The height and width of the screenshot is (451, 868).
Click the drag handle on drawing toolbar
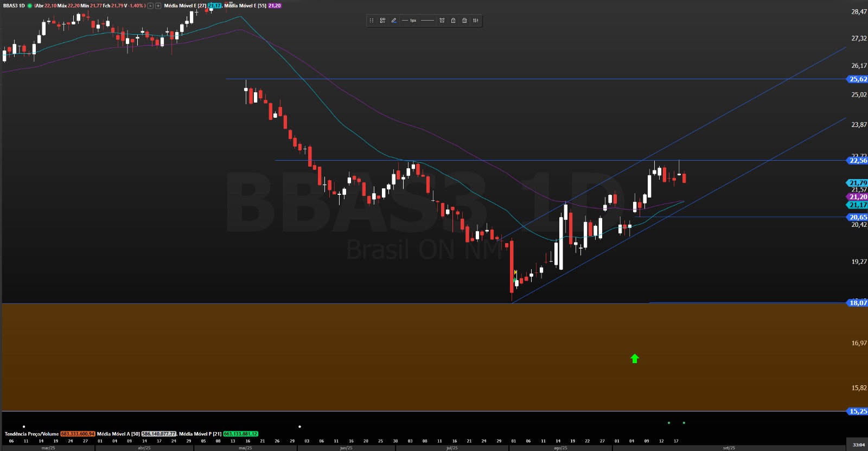point(372,21)
